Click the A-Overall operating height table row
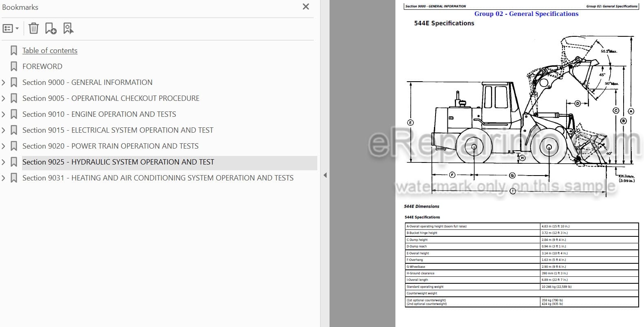The width and height of the screenshot is (644, 327). click(522, 226)
